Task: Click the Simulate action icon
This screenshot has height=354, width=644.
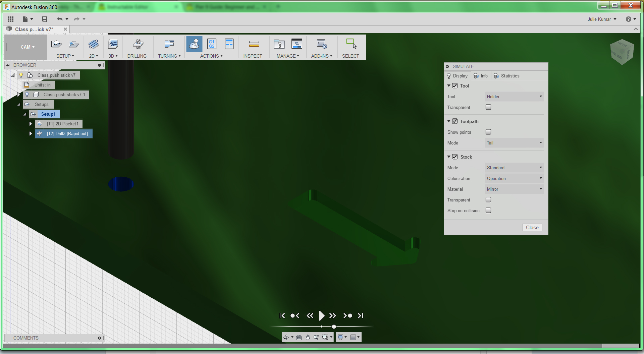Action: [x=194, y=44]
